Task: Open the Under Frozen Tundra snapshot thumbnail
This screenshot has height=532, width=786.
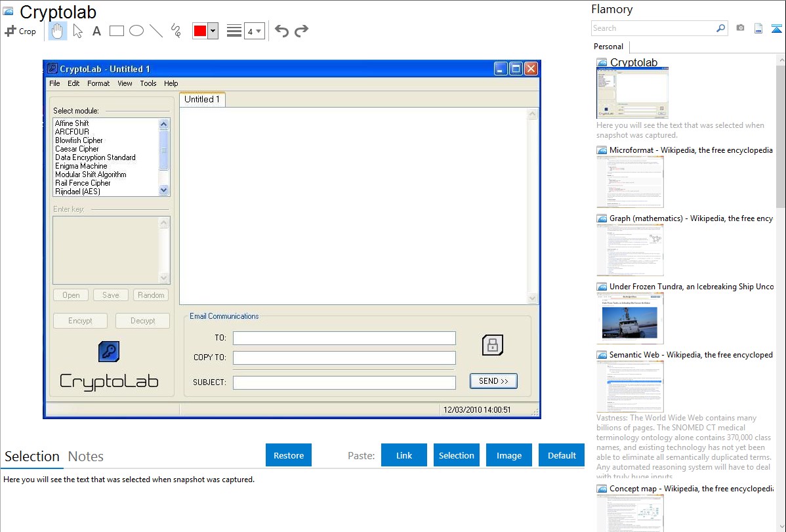Action: [x=630, y=318]
